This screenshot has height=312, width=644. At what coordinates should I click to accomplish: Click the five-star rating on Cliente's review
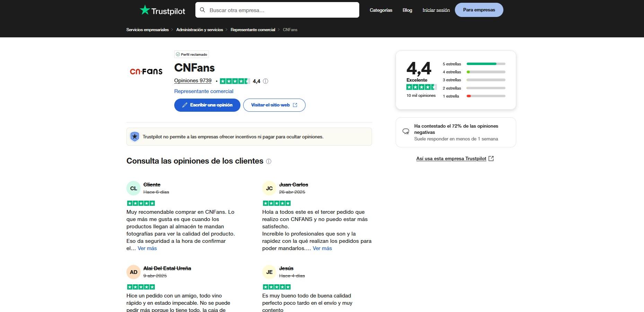pyautogui.click(x=141, y=203)
